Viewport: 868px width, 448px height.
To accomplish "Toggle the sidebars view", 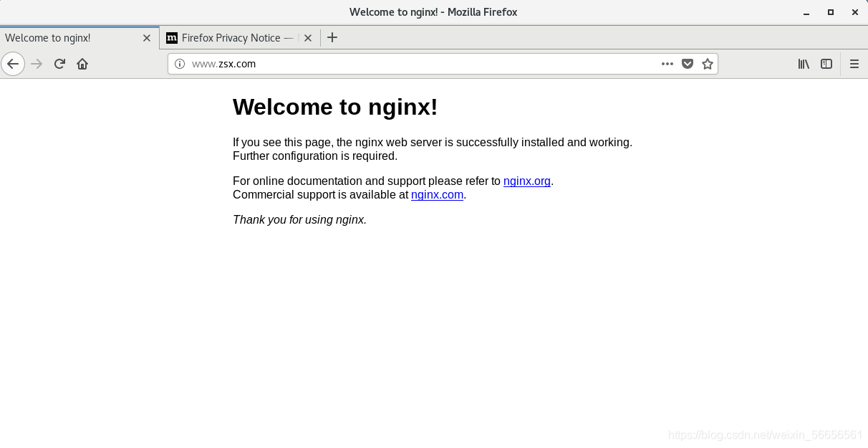I will pyautogui.click(x=826, y=64).
